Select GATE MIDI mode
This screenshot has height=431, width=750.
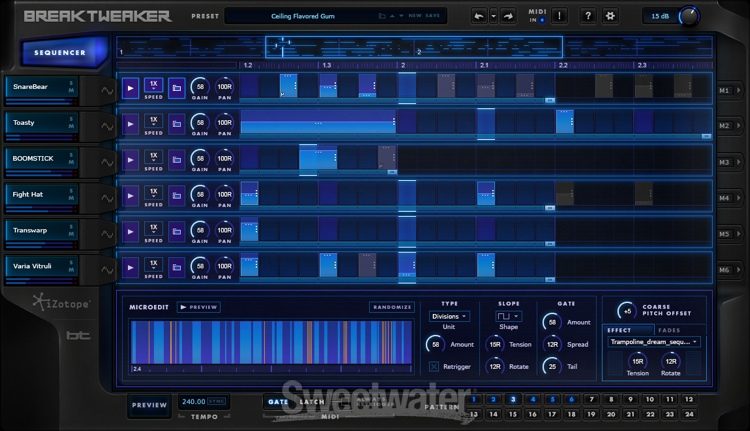click(x=277, y=402)
